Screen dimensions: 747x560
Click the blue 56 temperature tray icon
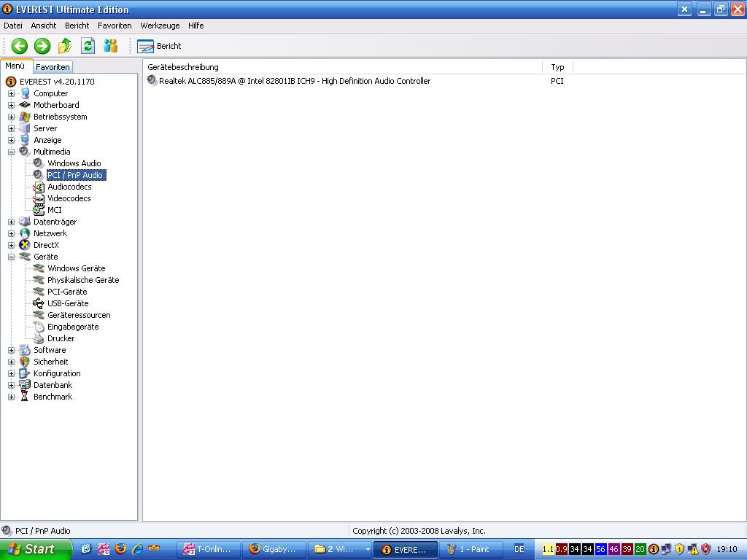(601, 550)
